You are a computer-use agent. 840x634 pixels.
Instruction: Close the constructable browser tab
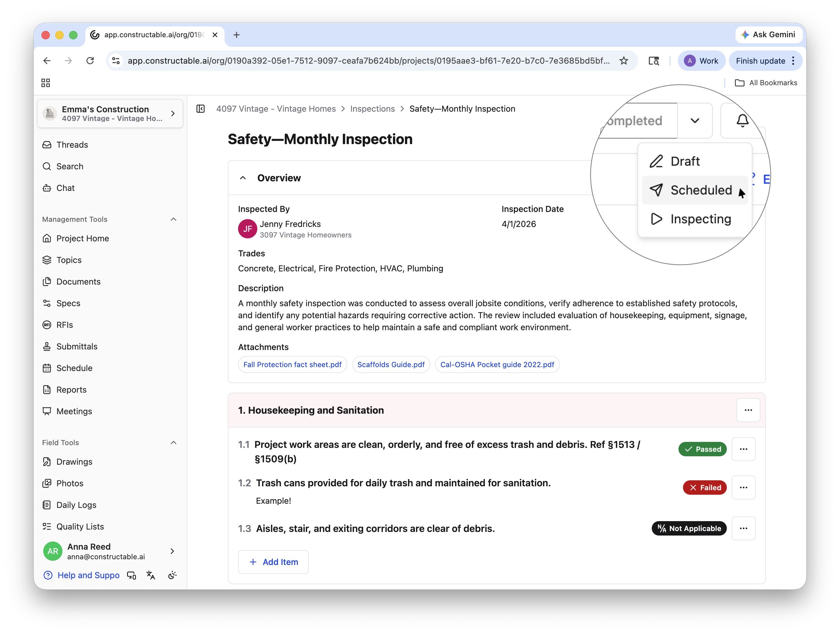pyautogui.click(x=215, y=35)
